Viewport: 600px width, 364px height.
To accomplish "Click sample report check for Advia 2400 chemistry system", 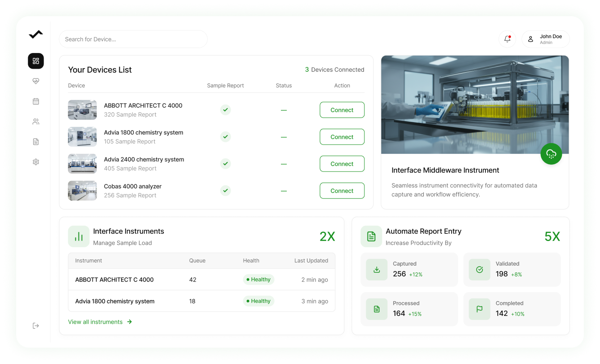I will click(x=226, y=164).
